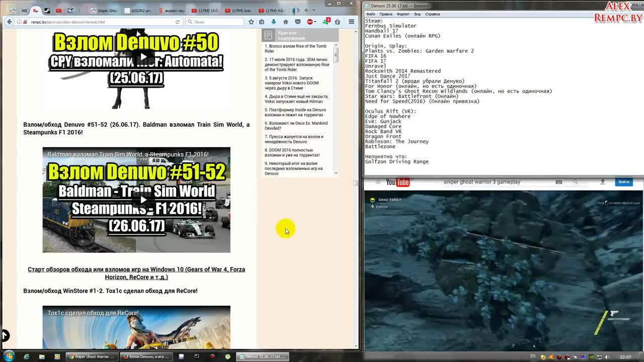The image size is (644, 362).
Task: Switch to яндекс tab in Firefox
Action: (172, 10)
